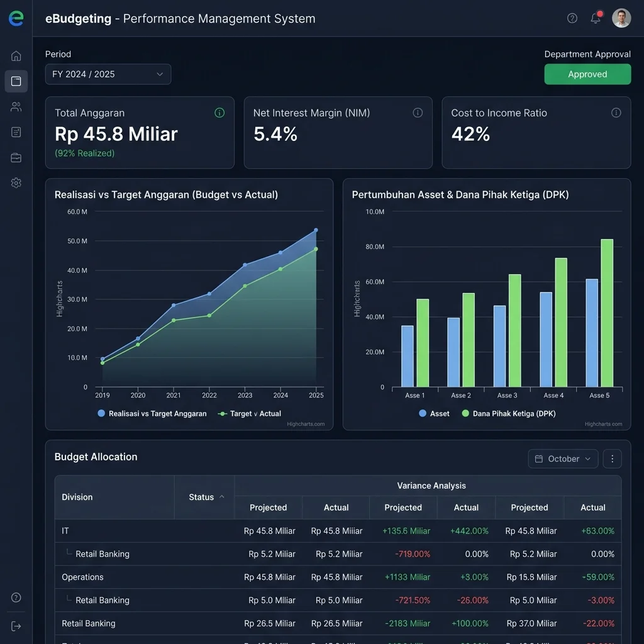Image resolution: width=644 pixels, height=644 pixels.
Task: Open the Home page in sidebar
Action: point(16,56)
